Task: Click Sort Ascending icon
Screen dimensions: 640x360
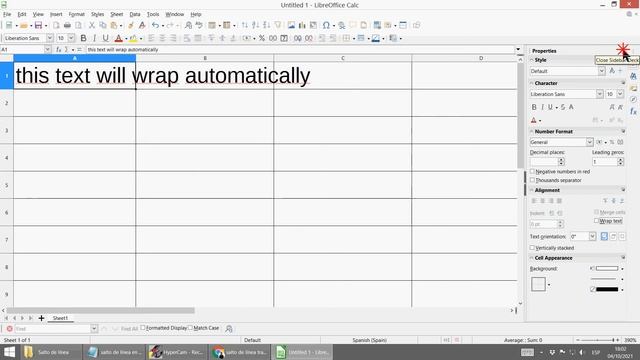Action: pyautogui.click(x=256, y=25)
